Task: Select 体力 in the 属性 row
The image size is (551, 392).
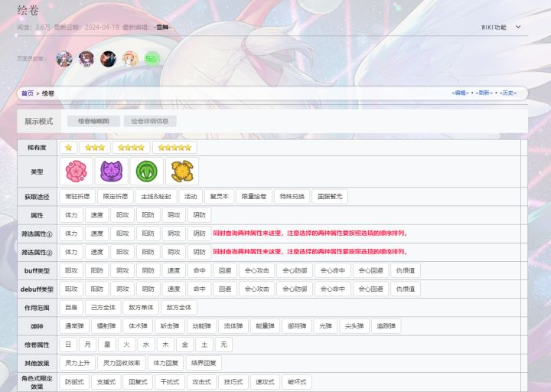Action: pyautogui.click(x=71, y=215)
